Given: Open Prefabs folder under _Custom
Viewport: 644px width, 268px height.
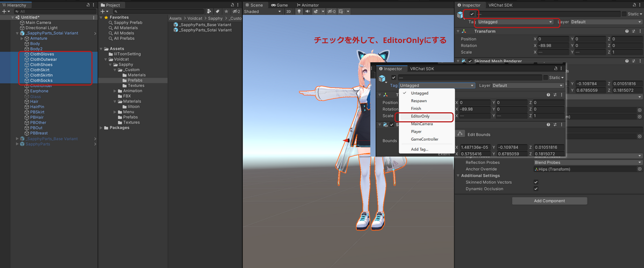Looking at the screenshot, I should 136,80.
